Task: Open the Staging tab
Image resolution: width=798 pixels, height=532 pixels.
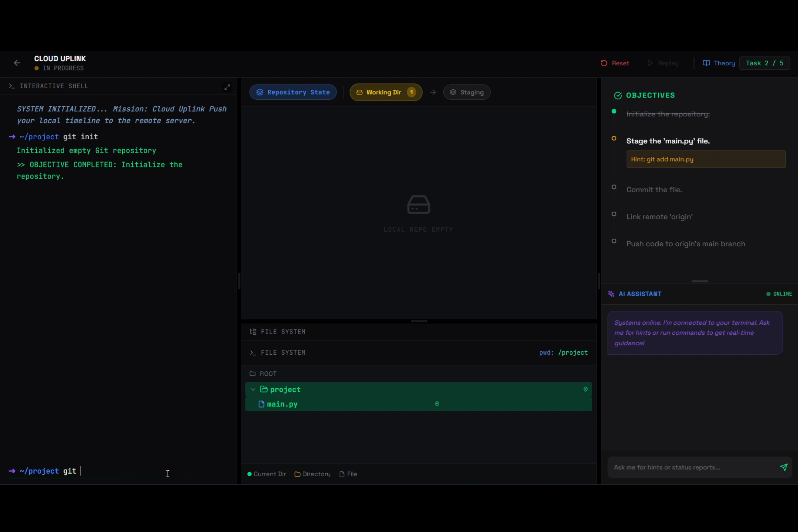Action: [467, 92]
